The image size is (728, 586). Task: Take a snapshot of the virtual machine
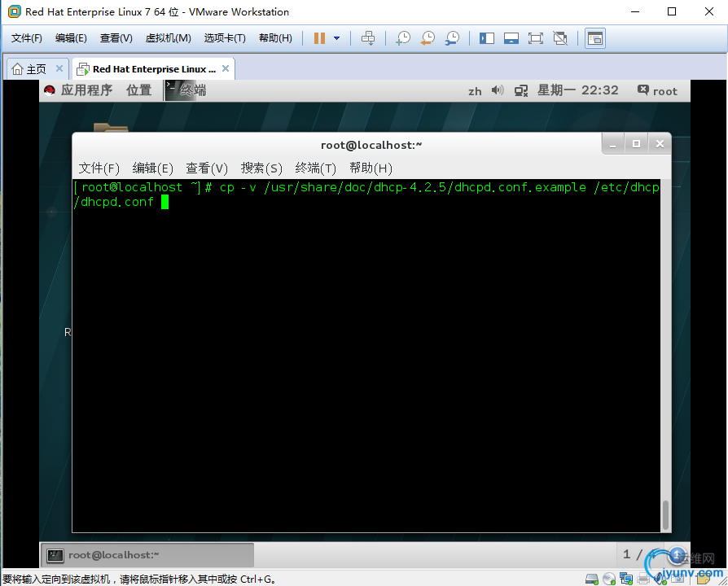coord(403,38)
